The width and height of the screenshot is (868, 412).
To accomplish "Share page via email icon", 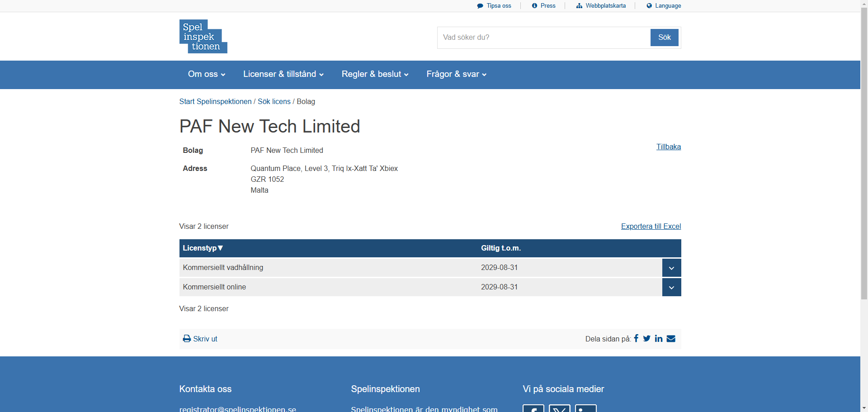I will click(671, 338).
